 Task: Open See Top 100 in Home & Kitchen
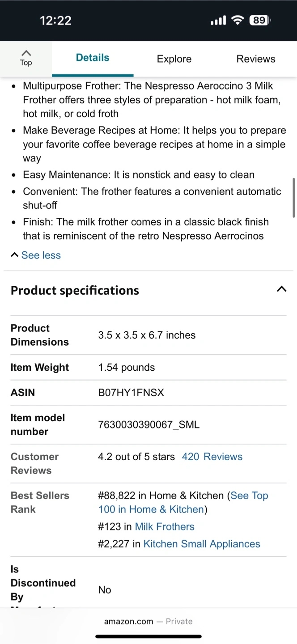[x=183, y=502]
